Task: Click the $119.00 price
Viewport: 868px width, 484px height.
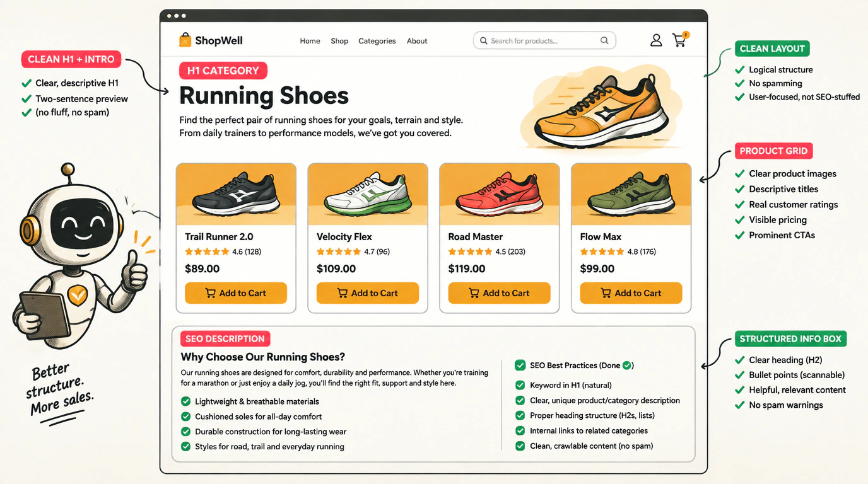Action: (x=467, y=269)
